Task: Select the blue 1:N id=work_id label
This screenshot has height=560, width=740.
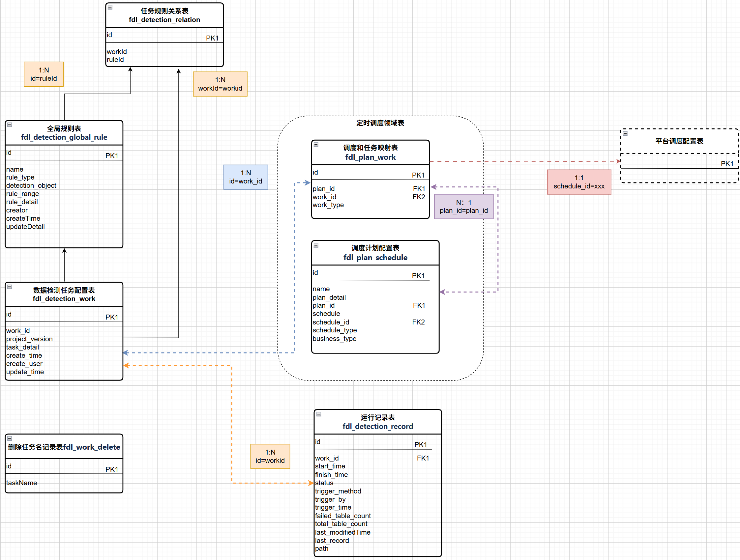Action: pyautogui.click(x=246, y=177)
